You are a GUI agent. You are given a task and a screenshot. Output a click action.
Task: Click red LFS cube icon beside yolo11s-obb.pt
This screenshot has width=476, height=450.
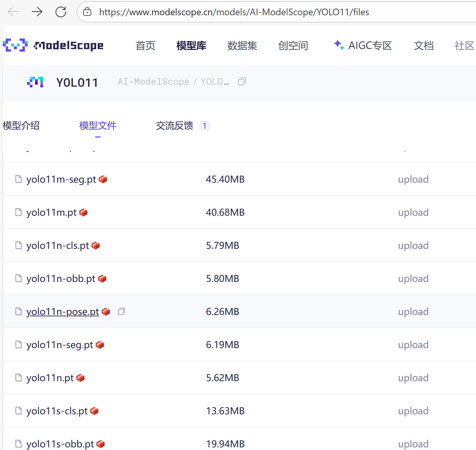100,444
